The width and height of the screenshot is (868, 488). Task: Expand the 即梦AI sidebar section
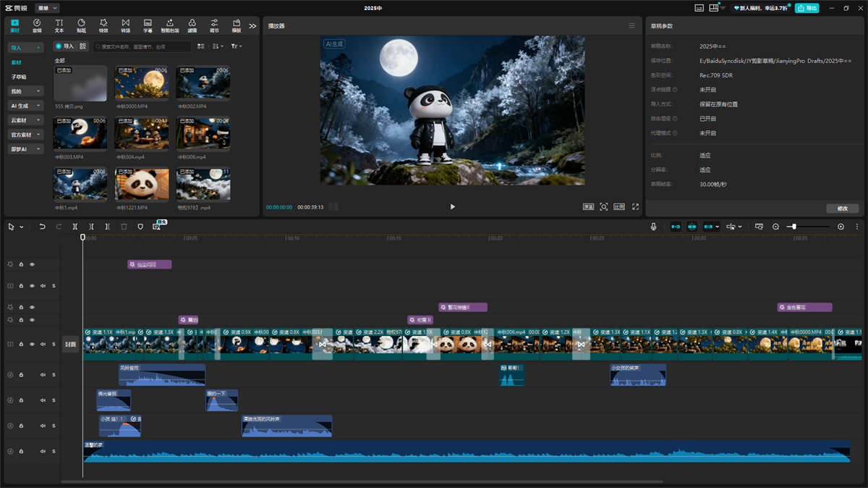click(26, 149)
